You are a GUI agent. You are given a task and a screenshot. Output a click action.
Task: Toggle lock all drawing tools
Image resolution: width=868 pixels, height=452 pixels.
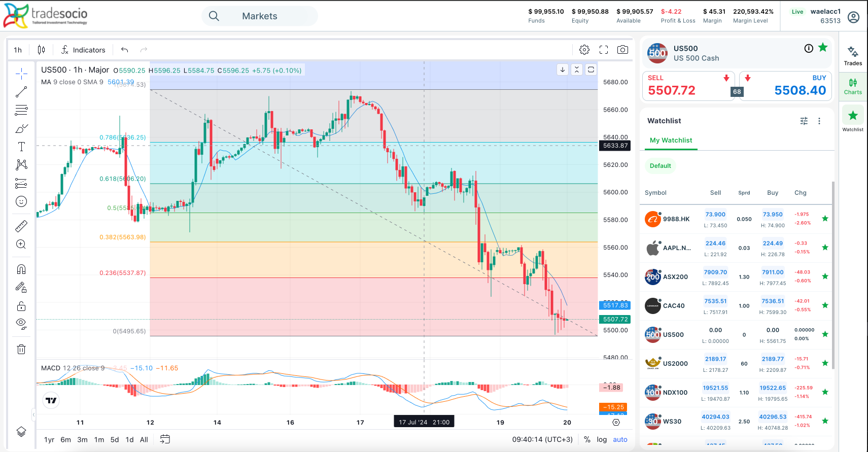coord(21,306)
